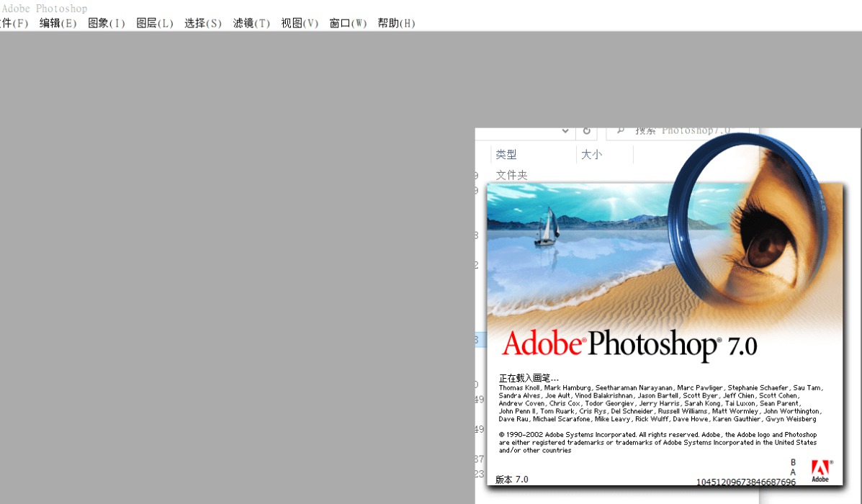Click the Adobe Photoshop 7.0 splash title
862x504 pixels.
pyautogui.click(x=629, y=345)
